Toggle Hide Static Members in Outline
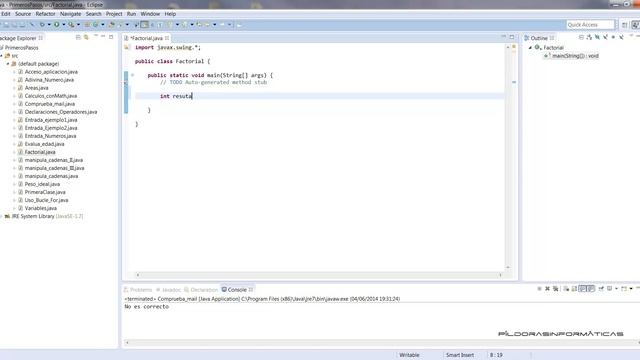Screen dimensions: 640x360 [x=605, y=37]
